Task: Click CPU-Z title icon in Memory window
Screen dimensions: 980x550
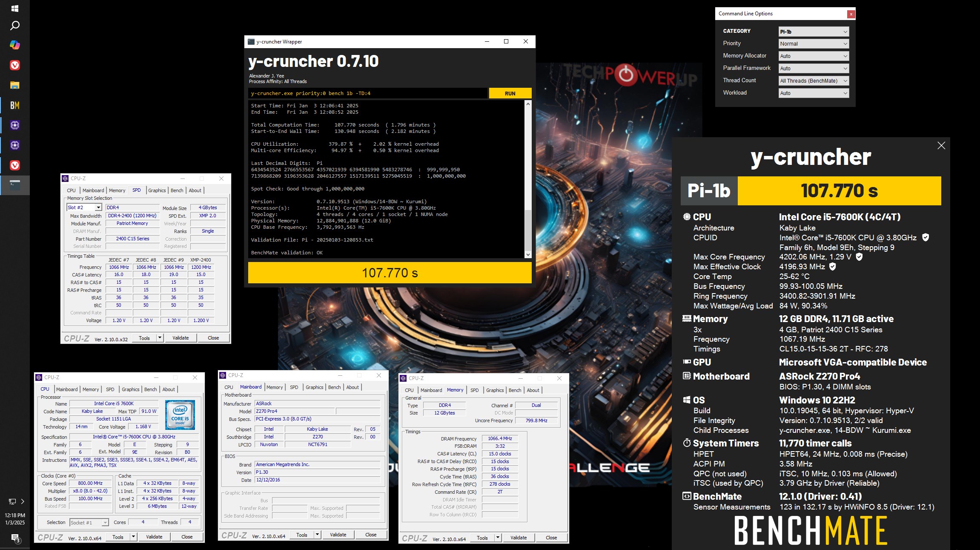Action: [403, 378]
